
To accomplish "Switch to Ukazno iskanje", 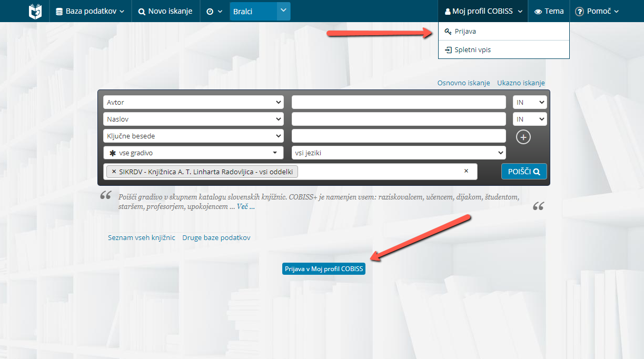I will click(x=521, y=83).
